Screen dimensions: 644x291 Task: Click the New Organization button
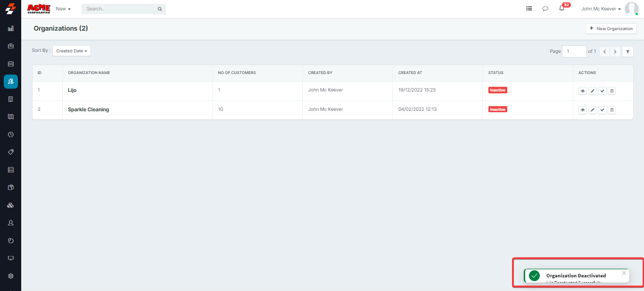click(611, 29)
